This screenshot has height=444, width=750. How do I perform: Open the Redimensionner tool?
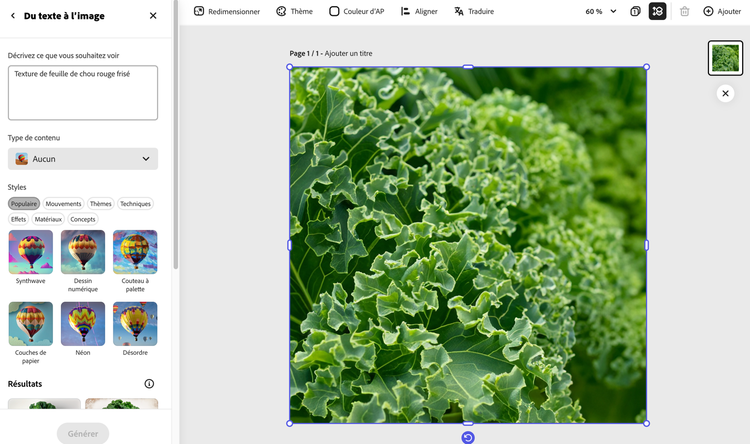click(227, 11)
